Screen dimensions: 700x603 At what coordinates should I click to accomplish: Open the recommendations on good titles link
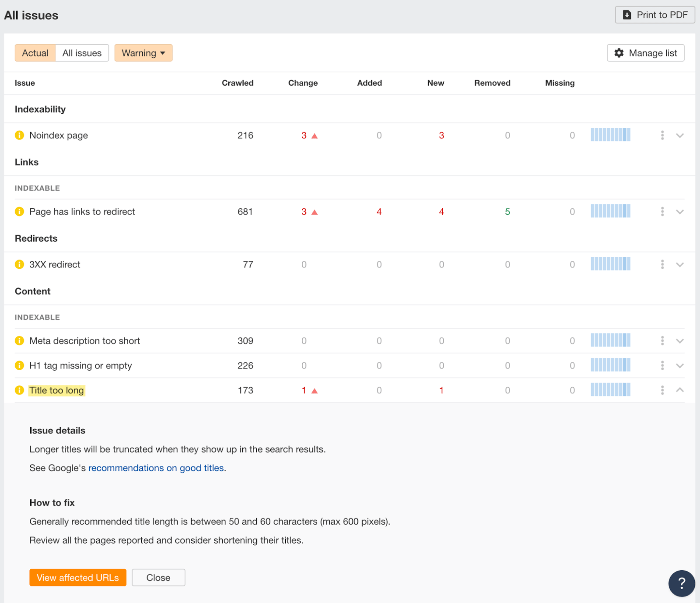156,468
